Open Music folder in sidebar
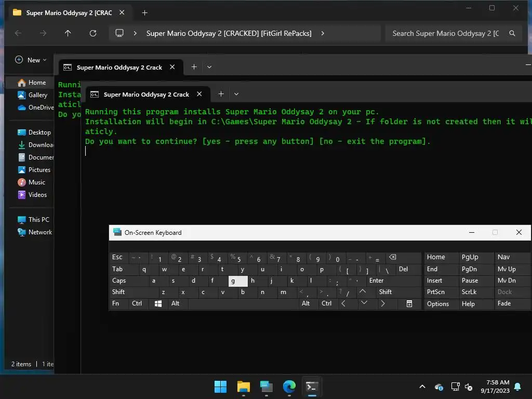 (x=31, y=182)
